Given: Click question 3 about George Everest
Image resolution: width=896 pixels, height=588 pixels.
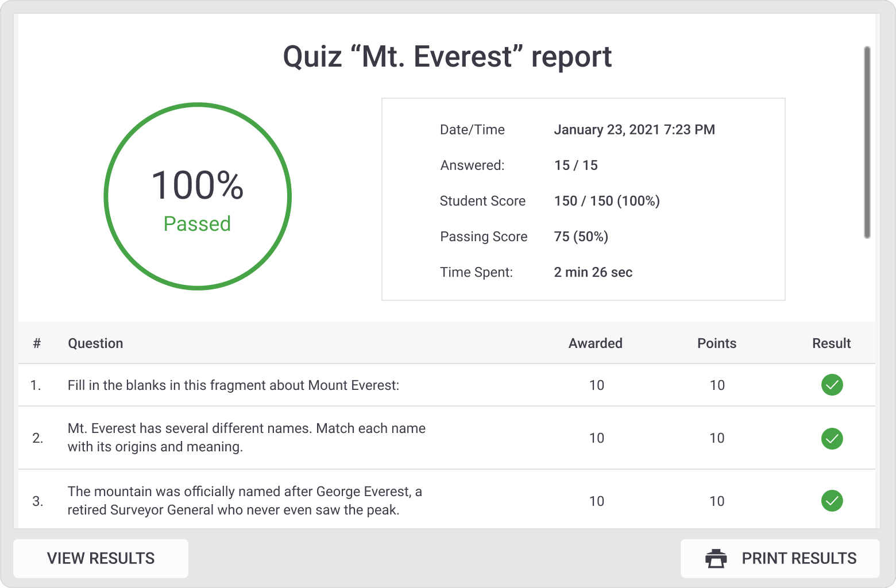Looking at the screenshot, I should (245, 500).
